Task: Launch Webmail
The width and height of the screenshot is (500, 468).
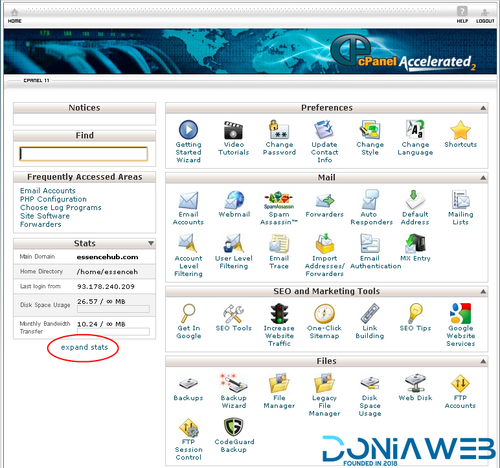Action: 234,204
